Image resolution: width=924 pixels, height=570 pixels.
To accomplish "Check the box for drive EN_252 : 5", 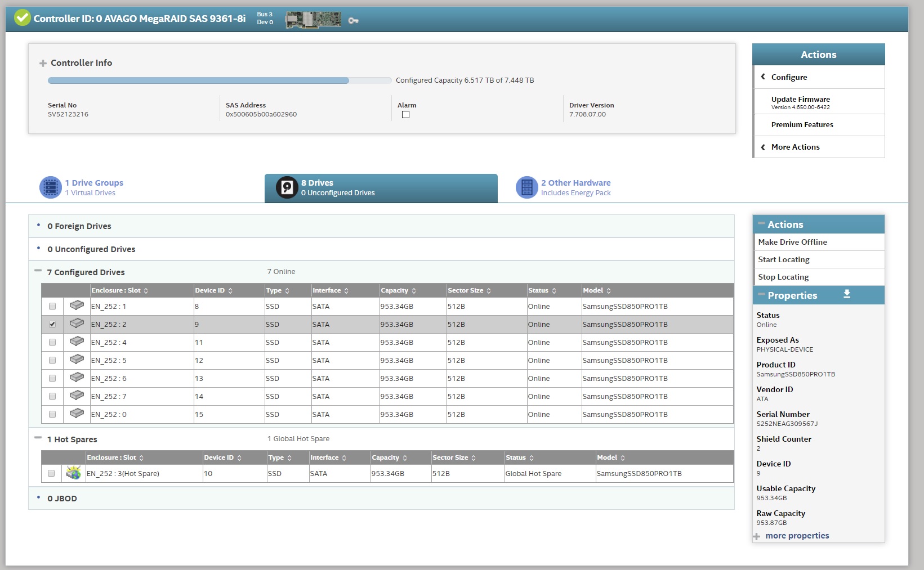I will (52, 360).
